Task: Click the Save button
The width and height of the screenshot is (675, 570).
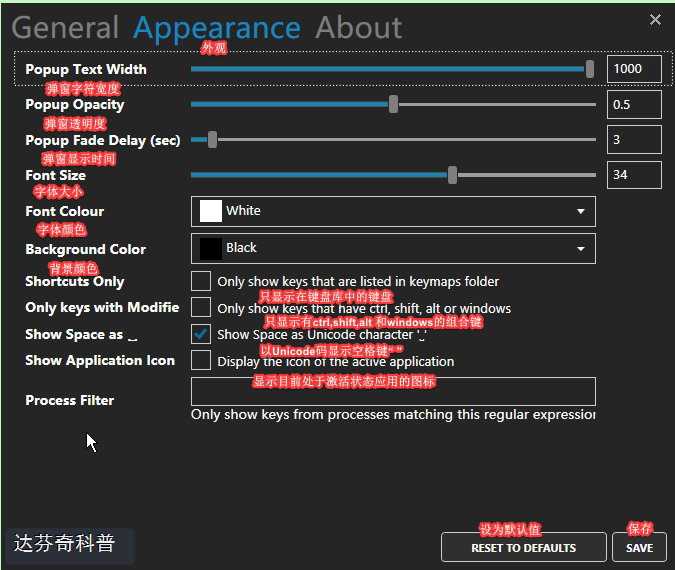Action: [x=639, y=548]
